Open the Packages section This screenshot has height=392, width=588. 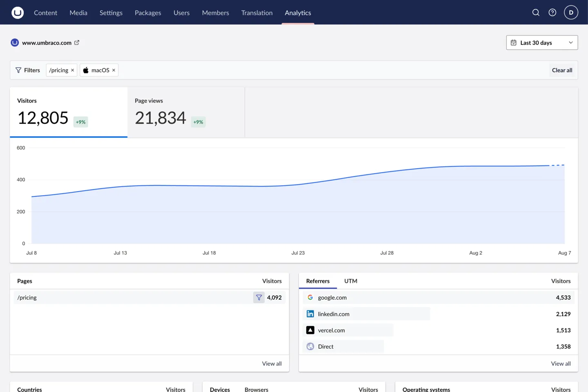(x=148, y=13)
